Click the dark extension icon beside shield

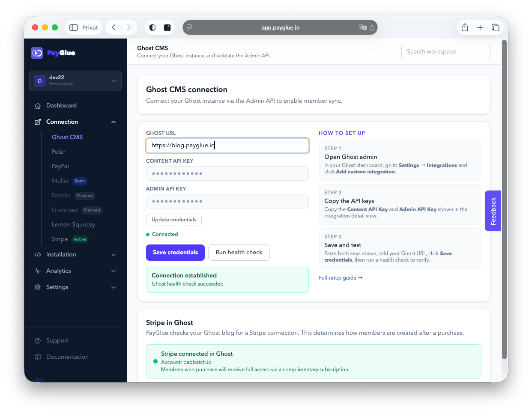[x=167, y=27]
